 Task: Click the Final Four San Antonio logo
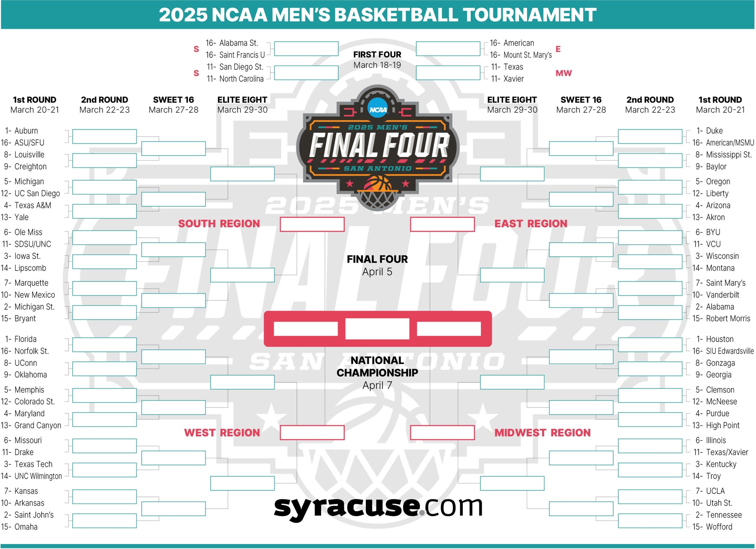coord(378,147)
